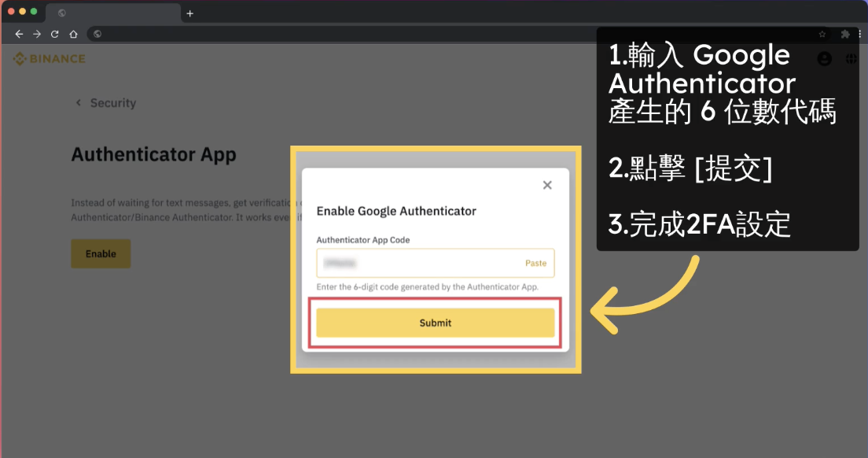Screen dimensions: 868x458
Task: Open the browser extensions puzzle icon
Action: point(844,35)
